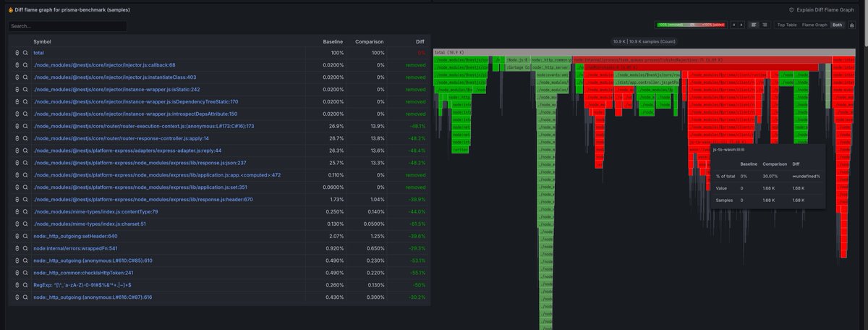Click the sandwich icon for response.js:json:237
Viewport: 868px width, 330px height.
(17, 163)
